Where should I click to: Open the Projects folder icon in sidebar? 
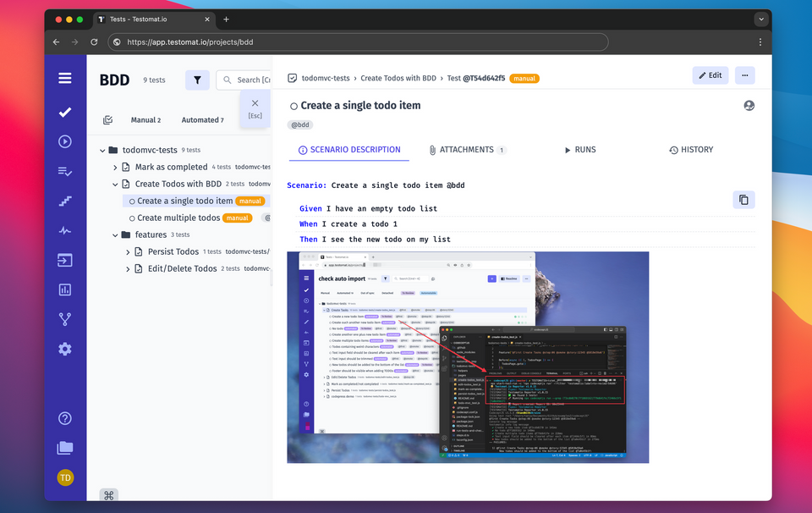pos(65,448)
